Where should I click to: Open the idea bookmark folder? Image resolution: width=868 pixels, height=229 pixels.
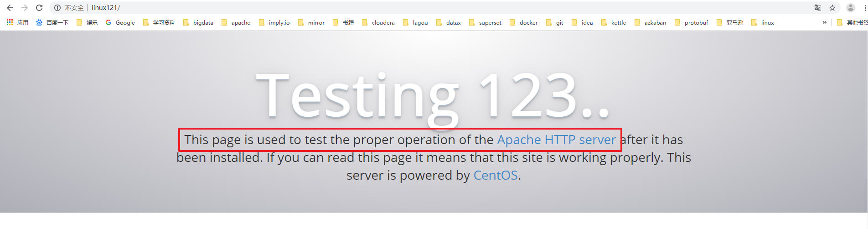582,22
